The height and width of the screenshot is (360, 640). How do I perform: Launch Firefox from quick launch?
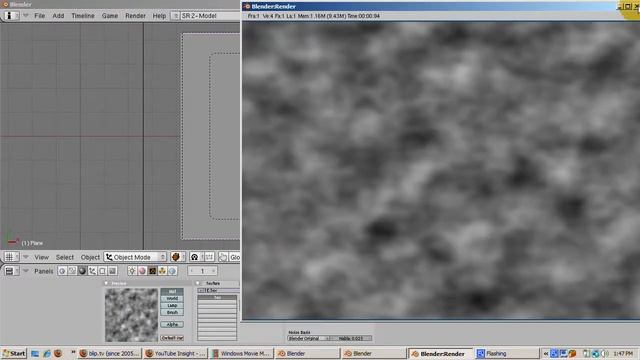point(58,353)
